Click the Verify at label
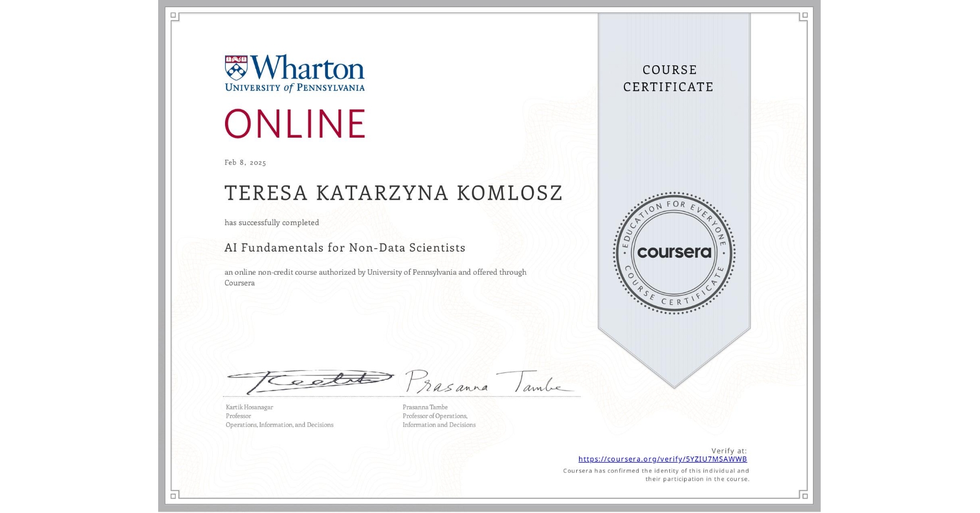This screenshot has width=980, height=513. (x=728, y=450)
